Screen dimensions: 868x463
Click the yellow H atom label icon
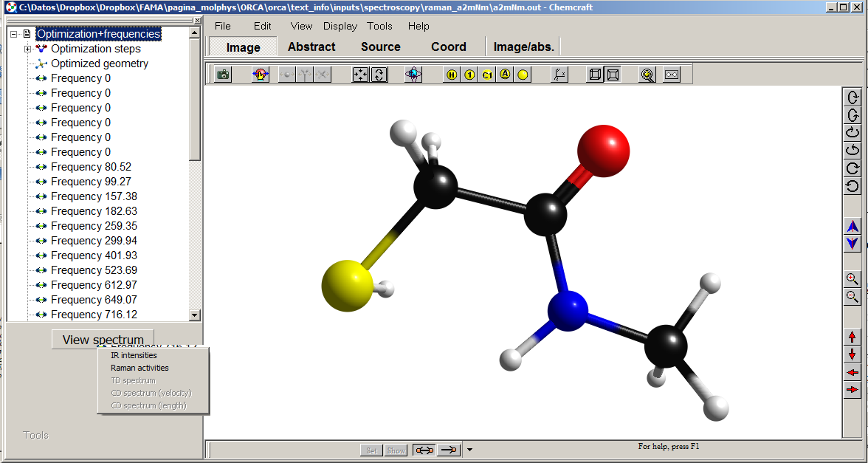tap(452, 74)
